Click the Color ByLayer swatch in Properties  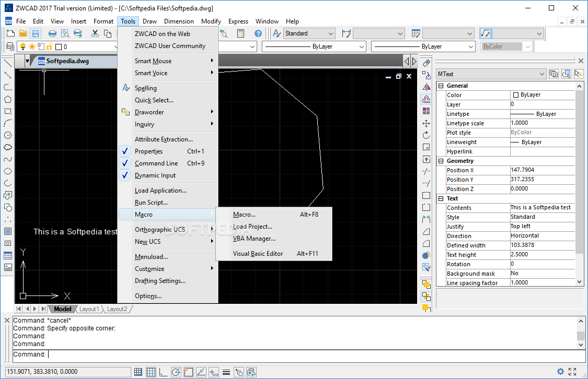516,95
